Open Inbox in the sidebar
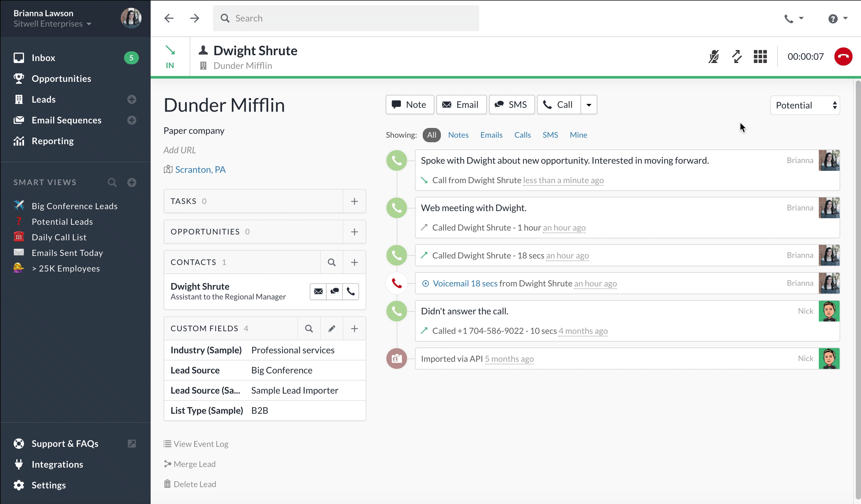 point(44,58)
